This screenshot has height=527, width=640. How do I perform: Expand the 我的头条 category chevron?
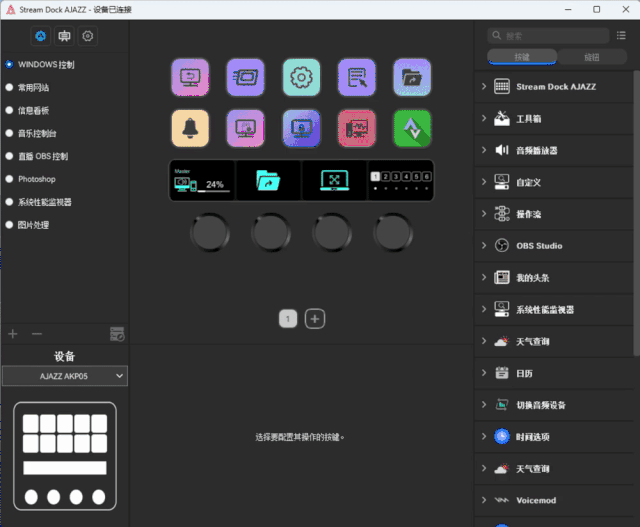pyautogui.click(x=484, y=278)
